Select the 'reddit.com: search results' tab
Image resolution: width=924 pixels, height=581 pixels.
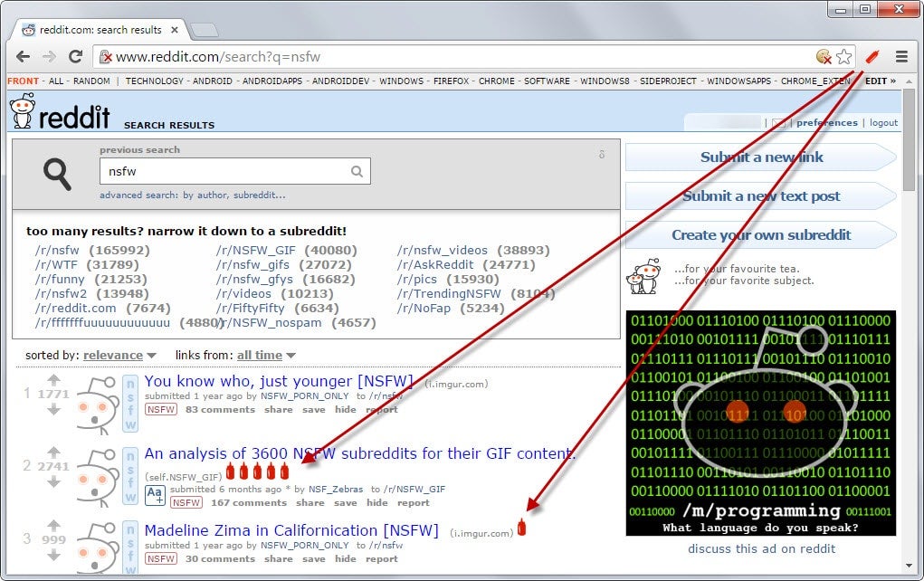pos(100,30)
